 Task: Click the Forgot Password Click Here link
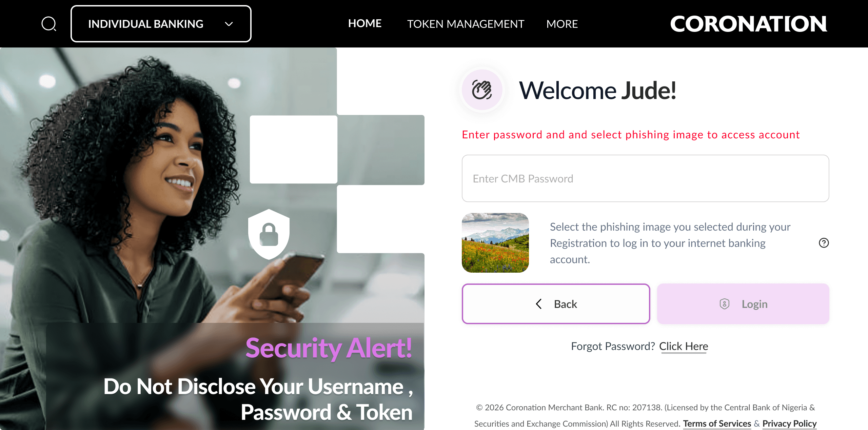684,346
